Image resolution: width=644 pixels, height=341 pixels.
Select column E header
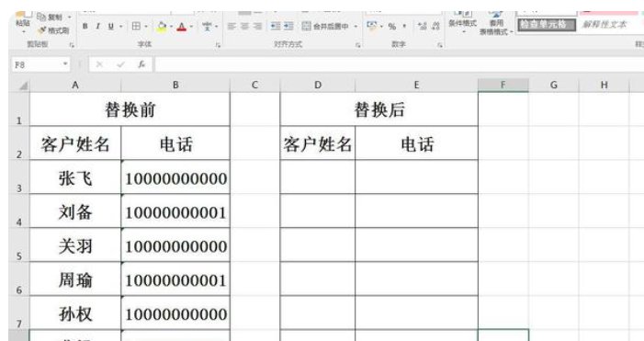pyautogui.click(x=416, y=85)
